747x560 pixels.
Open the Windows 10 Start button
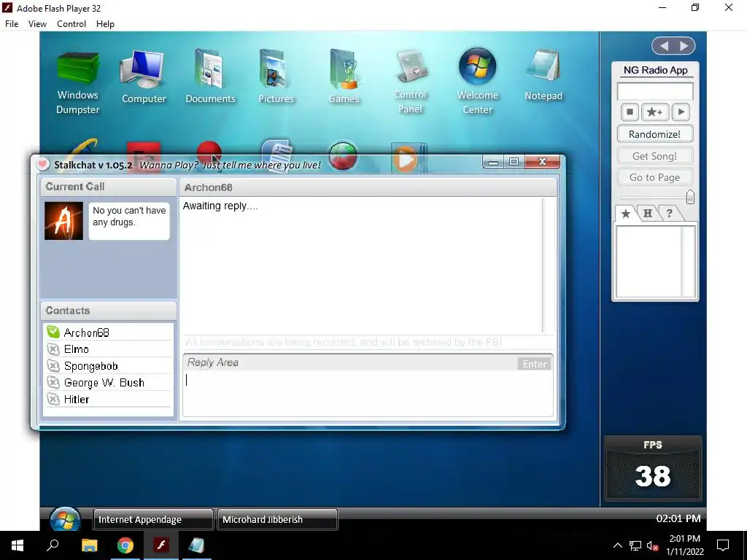click(18, 545)
